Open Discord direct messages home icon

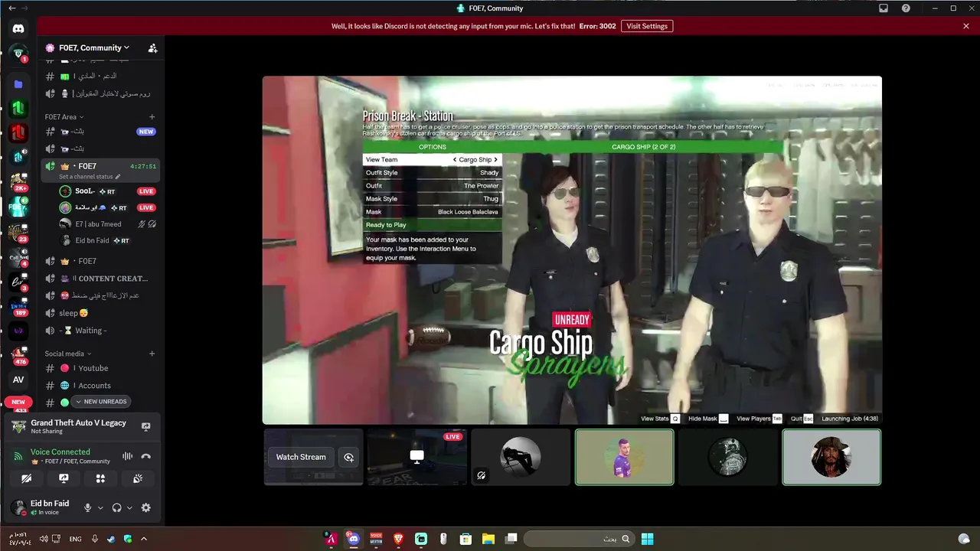[18, 28]
